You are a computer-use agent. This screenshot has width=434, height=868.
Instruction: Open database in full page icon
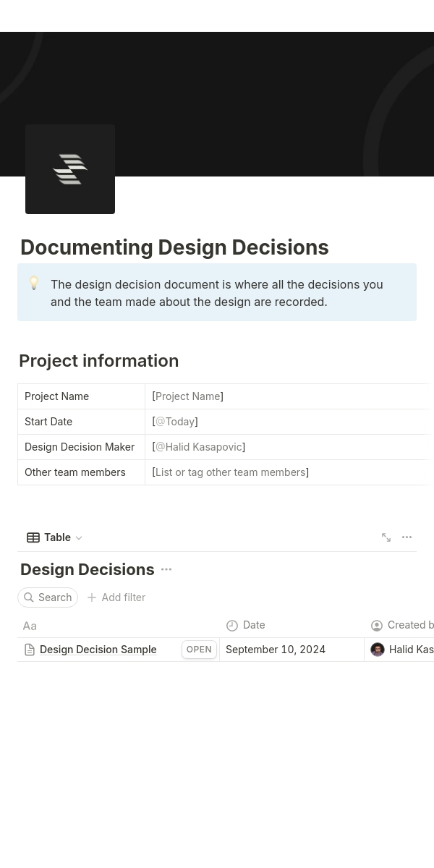click(386, 537)
